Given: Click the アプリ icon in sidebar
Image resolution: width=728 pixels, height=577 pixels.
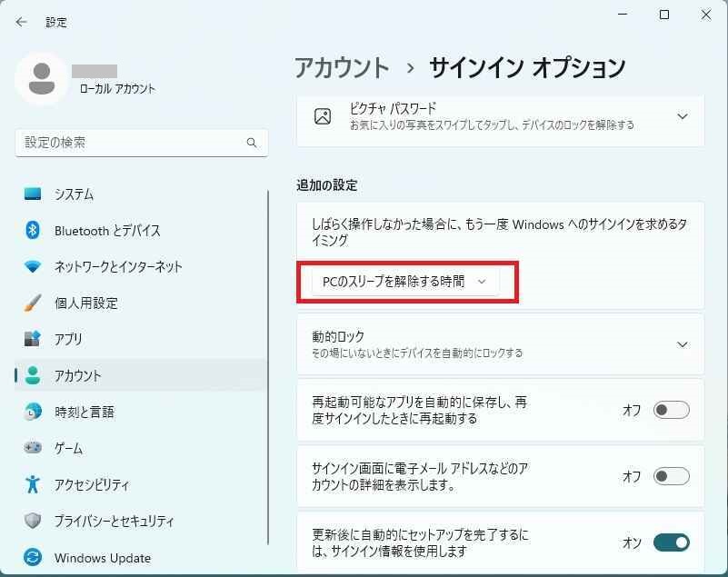Looking at the screenshot, I should click(33, 339).
